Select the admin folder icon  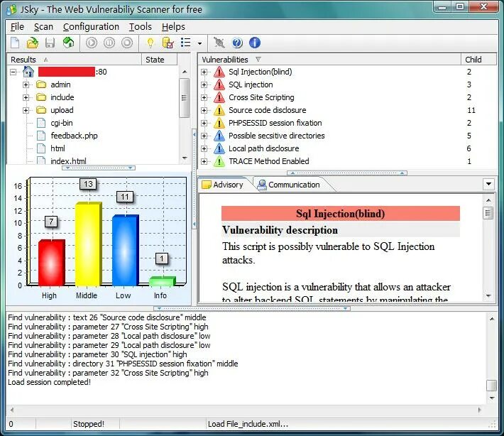pyautogui.click(x=41, y=85)
